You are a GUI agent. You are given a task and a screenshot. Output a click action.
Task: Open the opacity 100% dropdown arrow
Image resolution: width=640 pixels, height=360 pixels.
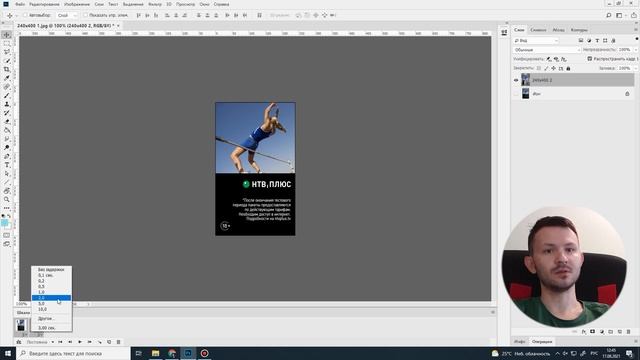[x=636, y=50]
